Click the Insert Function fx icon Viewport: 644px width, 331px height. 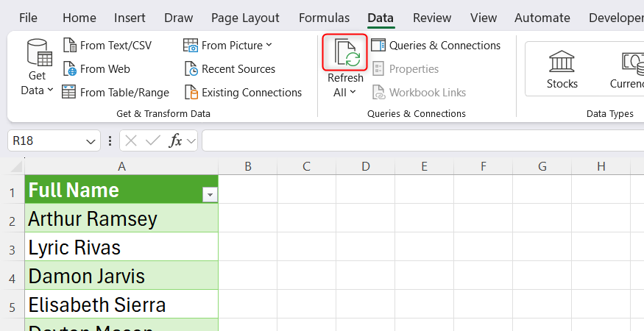pyautogui.click(x=175, y=141)
